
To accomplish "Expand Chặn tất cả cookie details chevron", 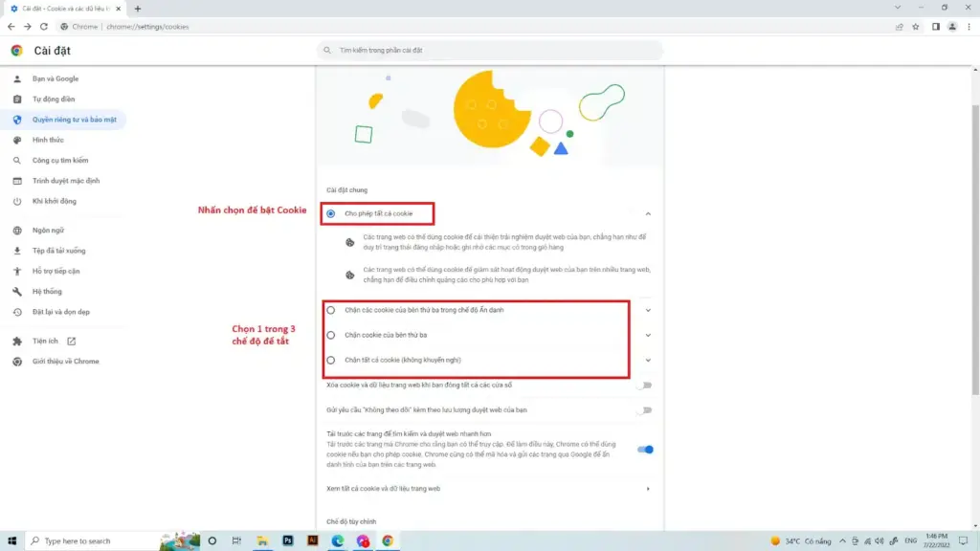I will point(648,360).
